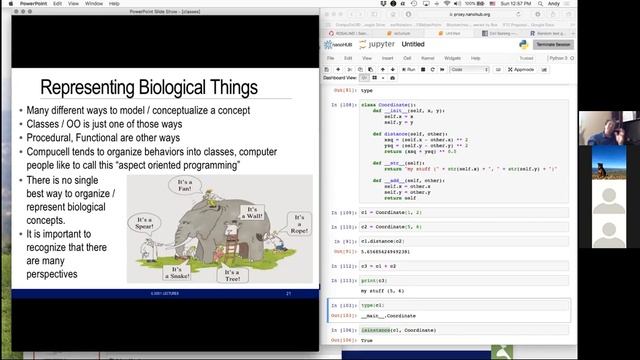Open Jupyter Kernel menu
Image resolution: width=640 pixels, height=360 pixels.
click(427, 58)
